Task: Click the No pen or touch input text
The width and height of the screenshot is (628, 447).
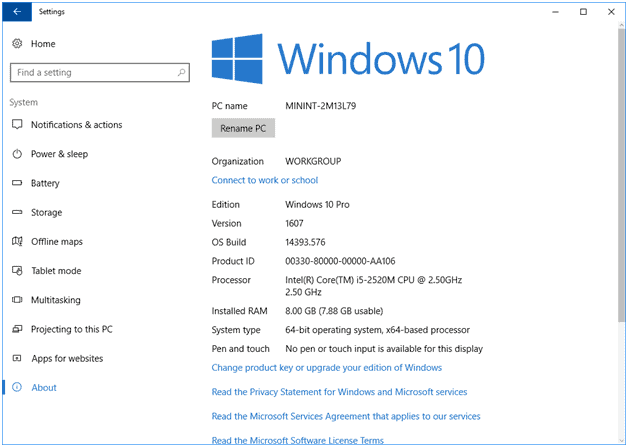Action: point(384,349)
